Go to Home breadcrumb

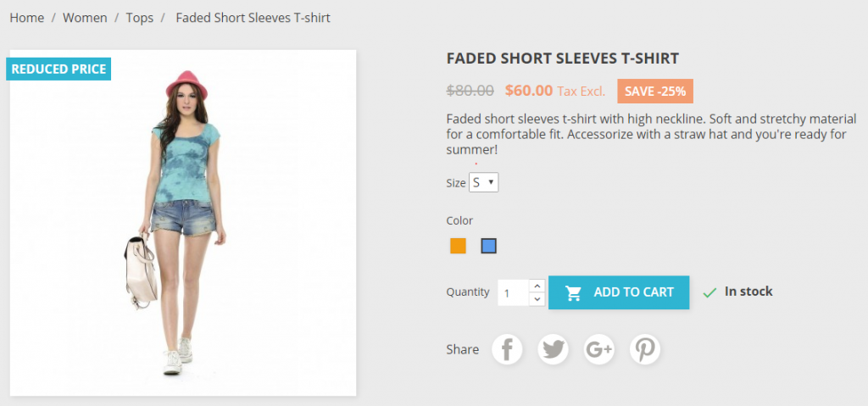[x=26, y=18]
